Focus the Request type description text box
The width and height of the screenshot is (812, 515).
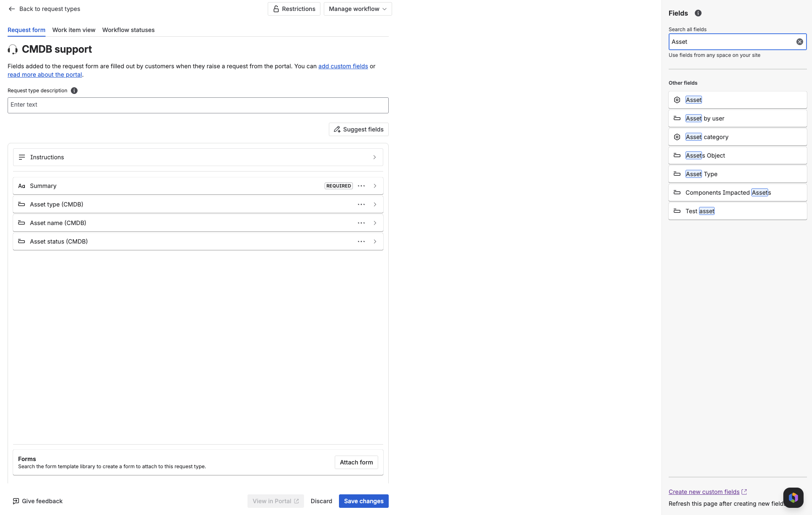[x=198, y=105]
